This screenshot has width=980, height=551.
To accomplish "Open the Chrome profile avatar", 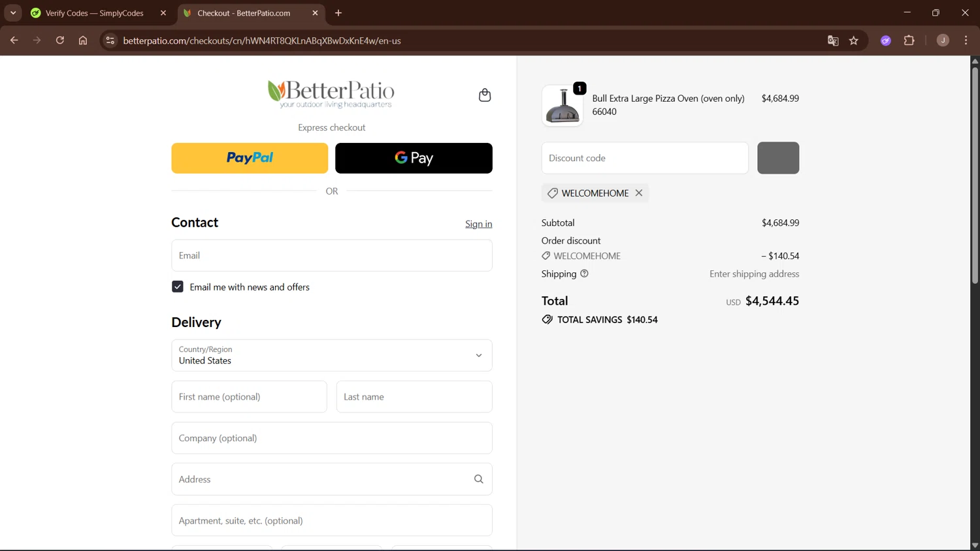I will coord(943,40).
